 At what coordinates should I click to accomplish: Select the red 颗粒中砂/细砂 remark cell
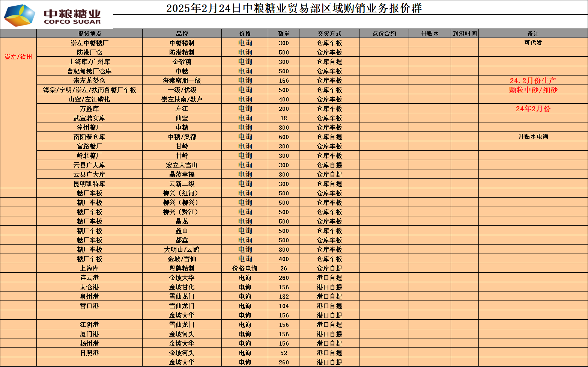click(533, 90)
